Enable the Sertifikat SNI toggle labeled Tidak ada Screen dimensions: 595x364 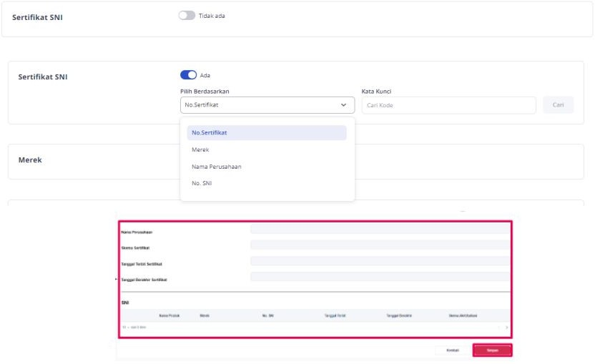pyautogui.click(x=187, y=16)
